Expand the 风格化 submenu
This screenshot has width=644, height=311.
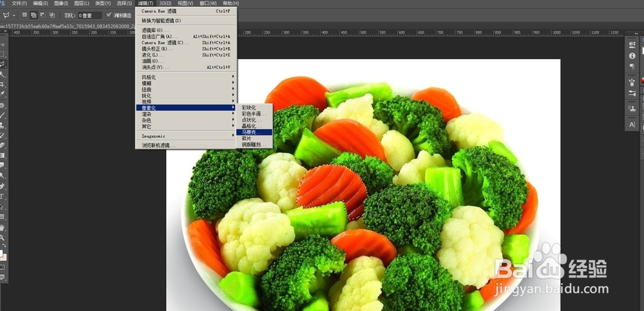click(x=187, y=77)
